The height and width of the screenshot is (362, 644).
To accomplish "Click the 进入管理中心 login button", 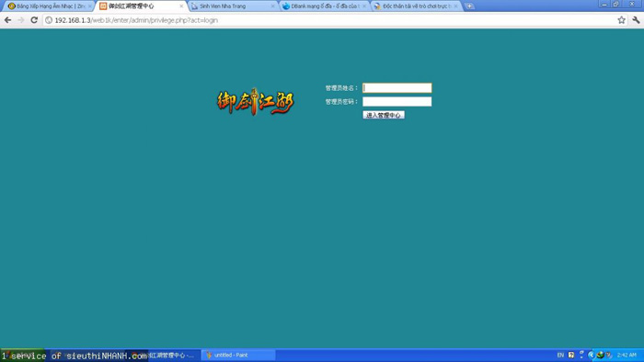I will coord(384,115).
